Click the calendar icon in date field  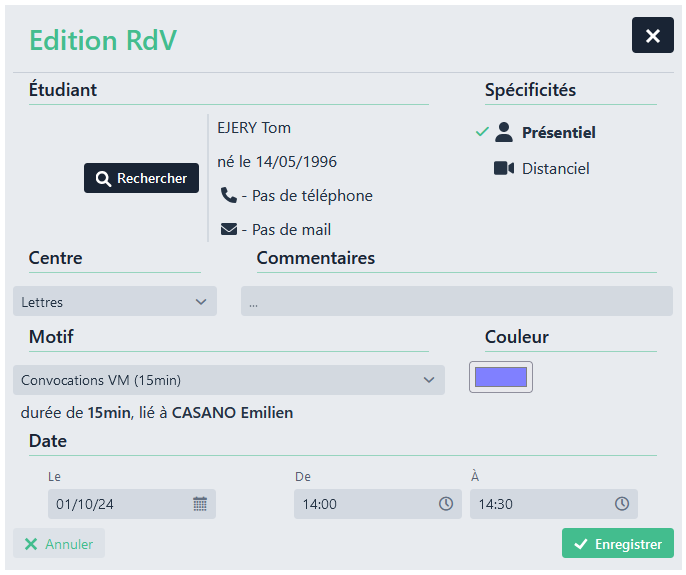coord(200,504)
